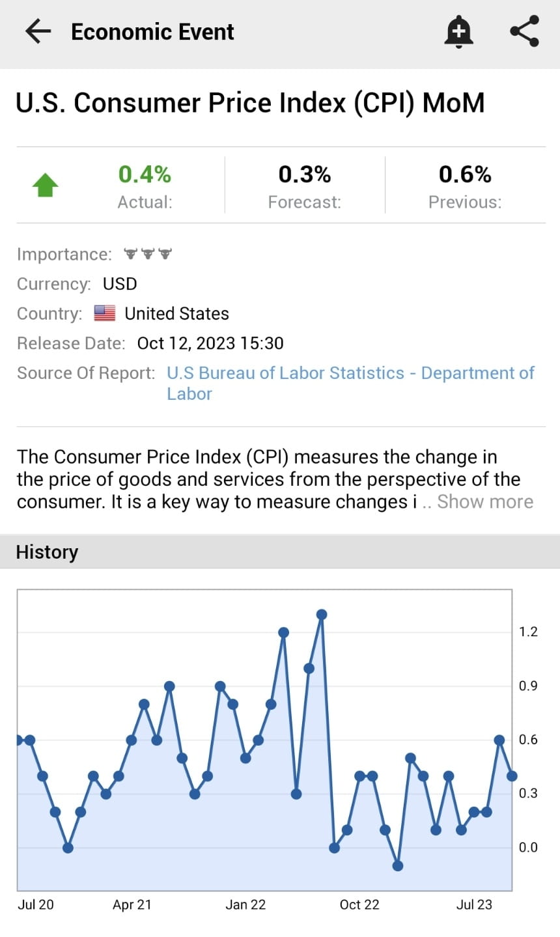Screen dimensions: 560x937
Task: Tap the U.S. Consumer Price Index heading
Action: 251,103
